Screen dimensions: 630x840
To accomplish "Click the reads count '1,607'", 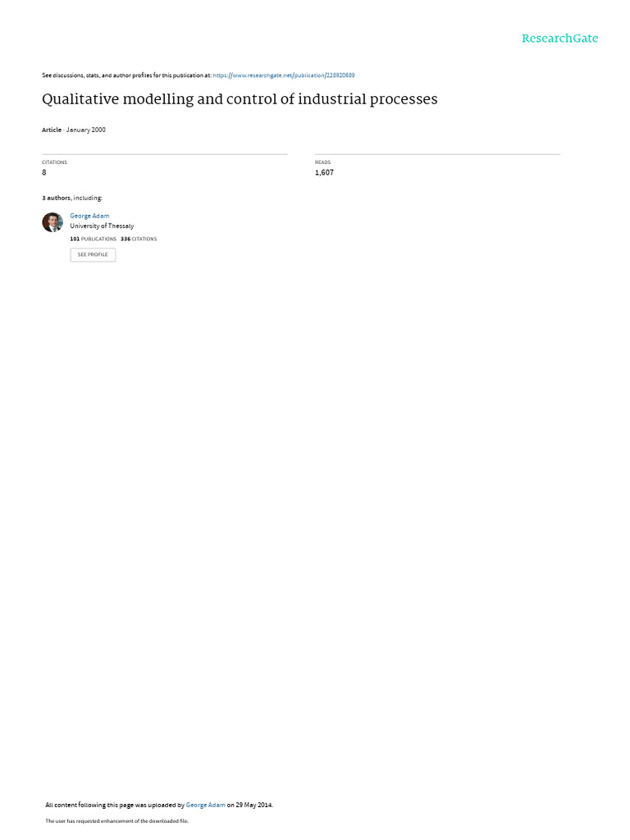I will click(324, 172).
